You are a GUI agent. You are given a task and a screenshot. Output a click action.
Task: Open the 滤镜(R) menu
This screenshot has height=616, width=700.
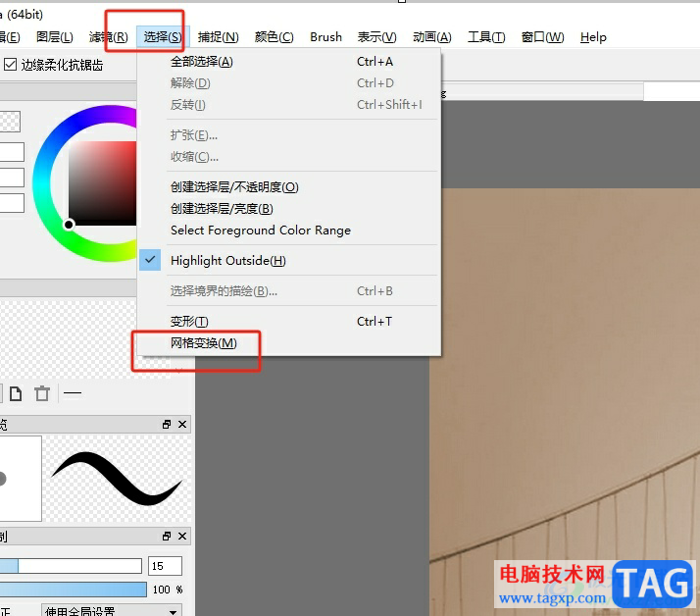coord(109,37)
